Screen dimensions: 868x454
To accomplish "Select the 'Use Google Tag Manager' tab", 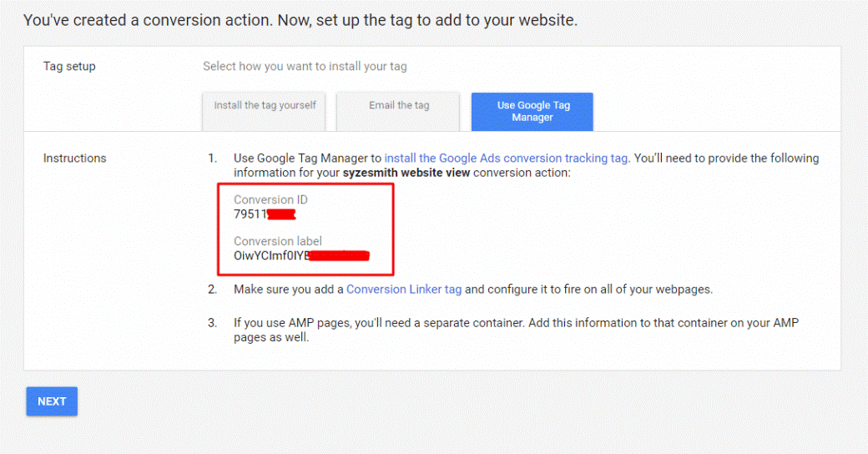I will (x=532, y=111).
